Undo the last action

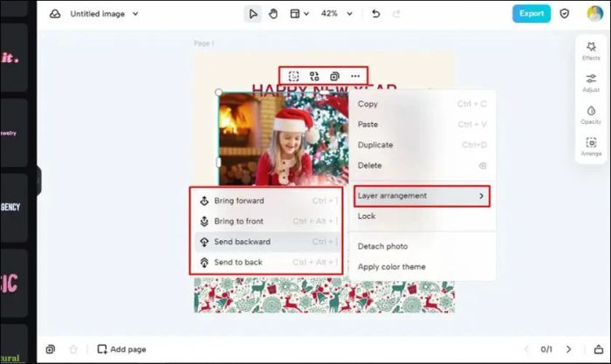point(375,14)
